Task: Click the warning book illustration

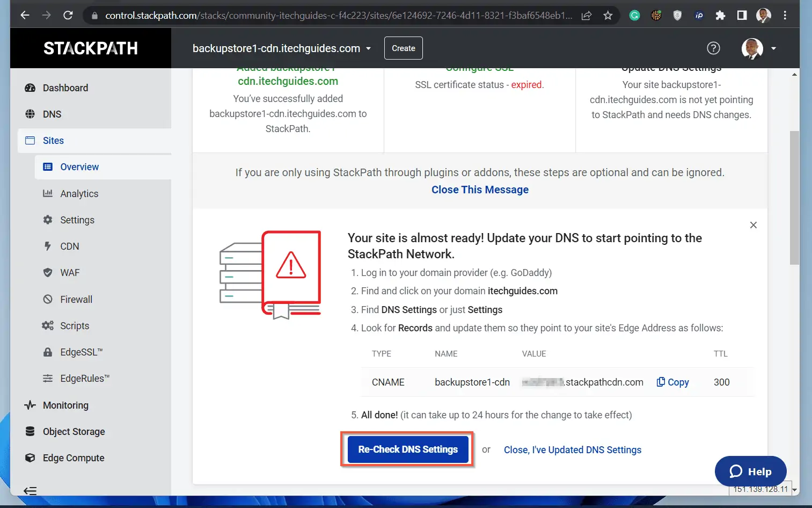Action: click(270, 275)
